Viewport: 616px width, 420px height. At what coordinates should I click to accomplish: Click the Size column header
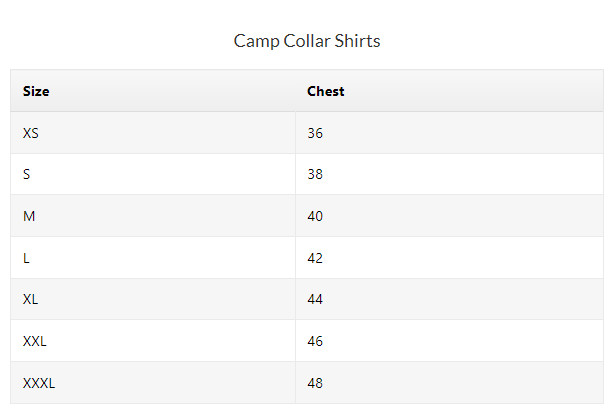[36, 91]
